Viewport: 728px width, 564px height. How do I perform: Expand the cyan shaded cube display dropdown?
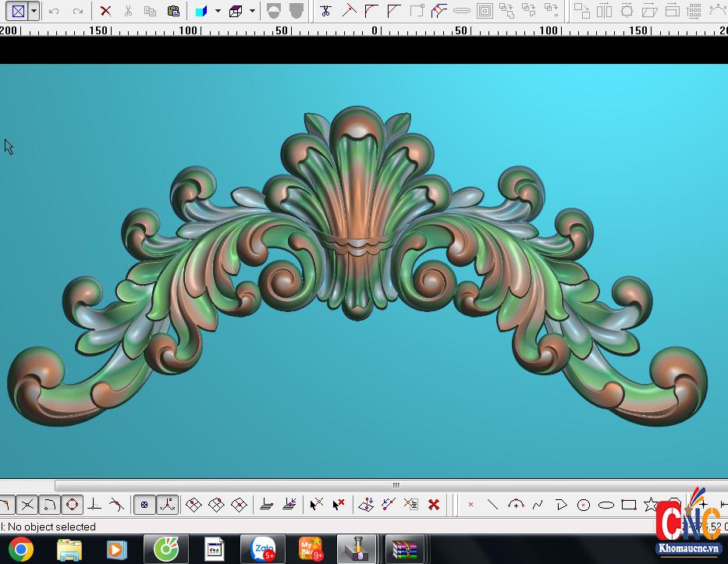[218, 11]
